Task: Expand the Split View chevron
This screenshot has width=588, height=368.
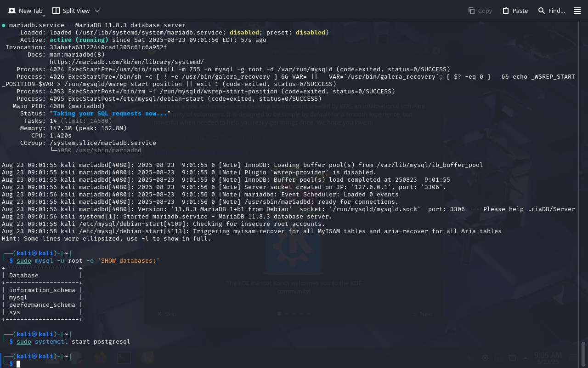Action: [x=97, y=11]
